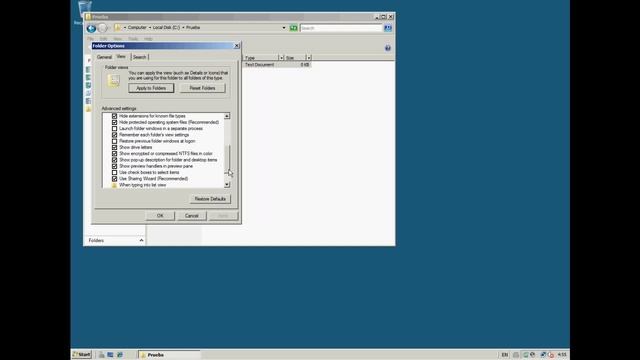The width and height of the screenshot is (640, 360).
Task: Open the Help menu in Explorer
Action: click(x=148, y=39)
